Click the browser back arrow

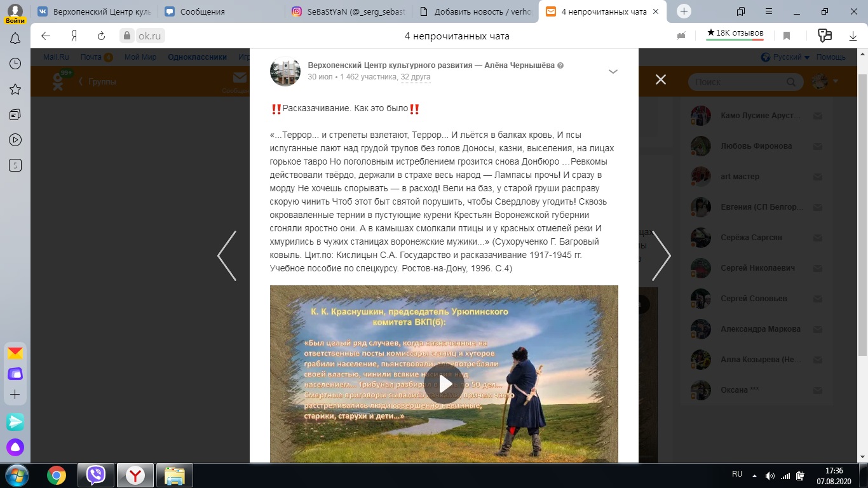46,36
